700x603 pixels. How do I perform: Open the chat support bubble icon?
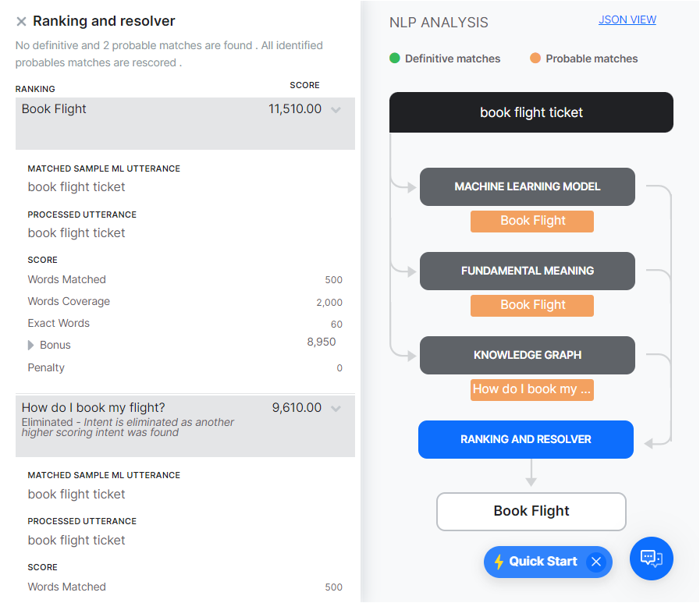pos(651,558)
